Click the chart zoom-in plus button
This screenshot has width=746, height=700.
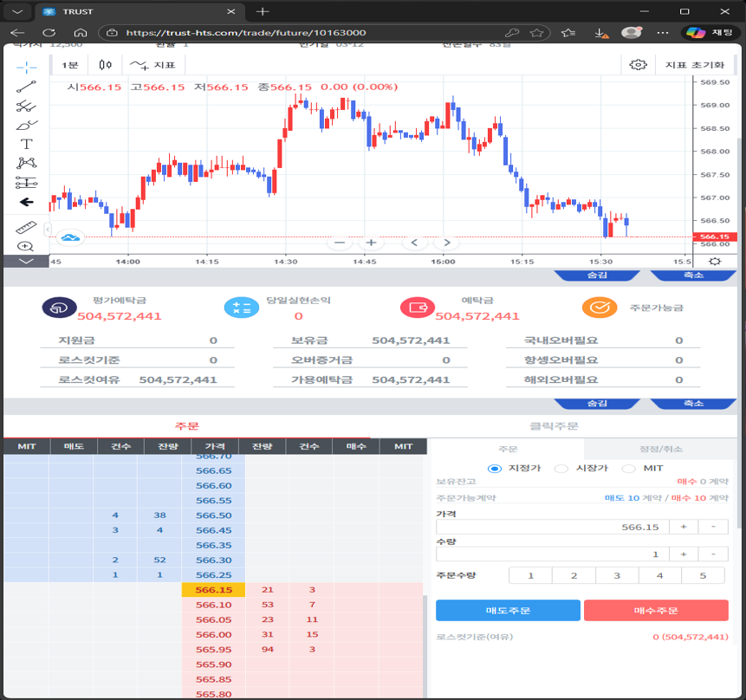coord(371,243)
